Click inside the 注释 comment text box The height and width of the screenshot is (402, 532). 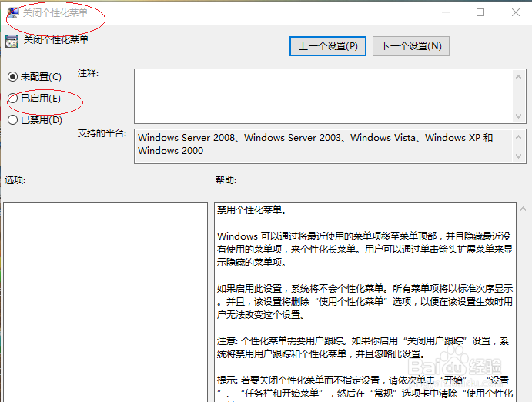coord(323,96)
